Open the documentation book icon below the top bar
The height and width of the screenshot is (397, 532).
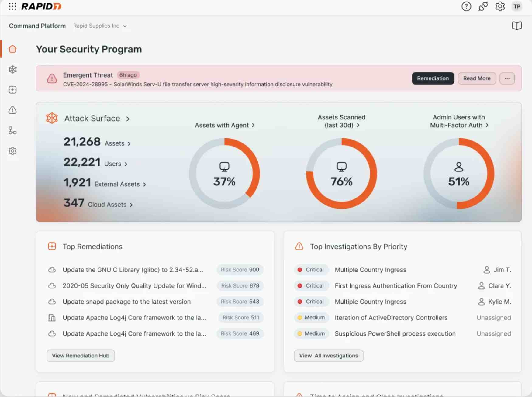tap(517, 26)
